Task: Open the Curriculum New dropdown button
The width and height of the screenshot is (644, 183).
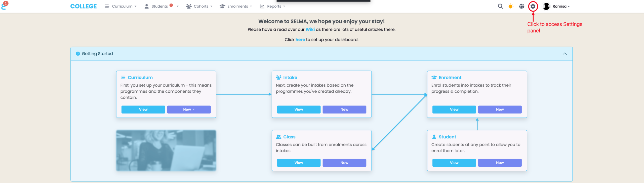Action: pos(189,109)
